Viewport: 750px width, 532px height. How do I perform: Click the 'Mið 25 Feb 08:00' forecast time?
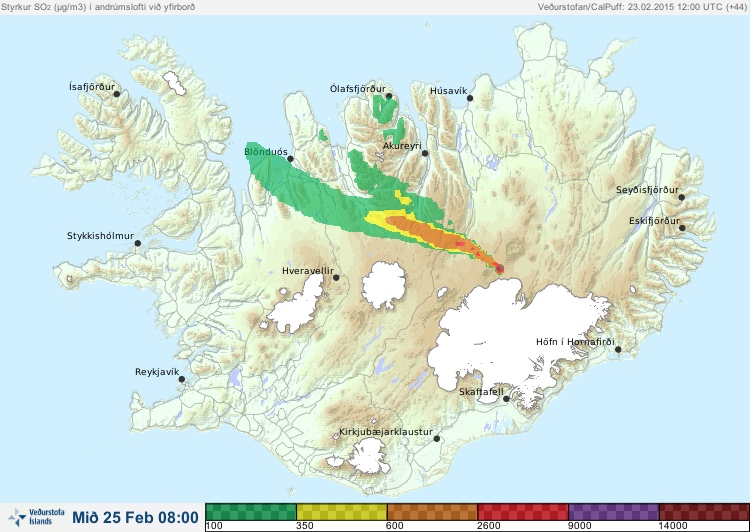coord(135,518)
